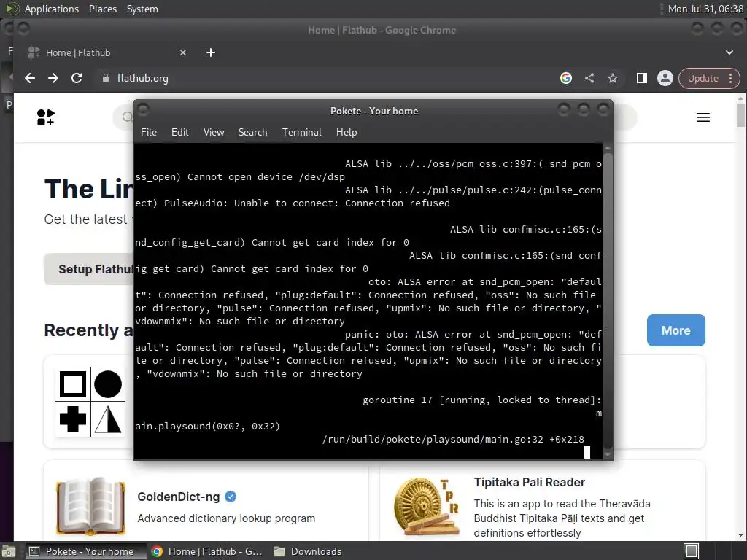Focus the flathub.org address bar

click(x=329, y=78)
